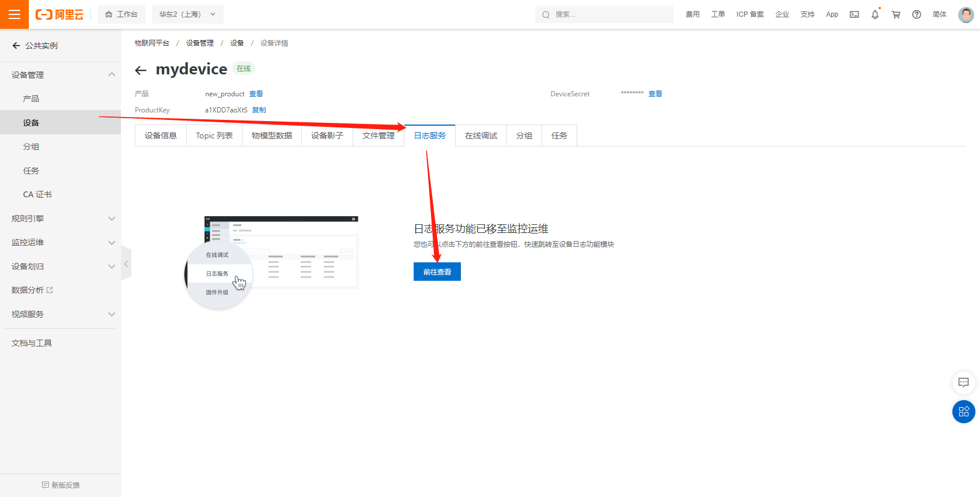Click the 费用 top menu
The width and height of the screenshot is (980, 497).
pos(693,14)
